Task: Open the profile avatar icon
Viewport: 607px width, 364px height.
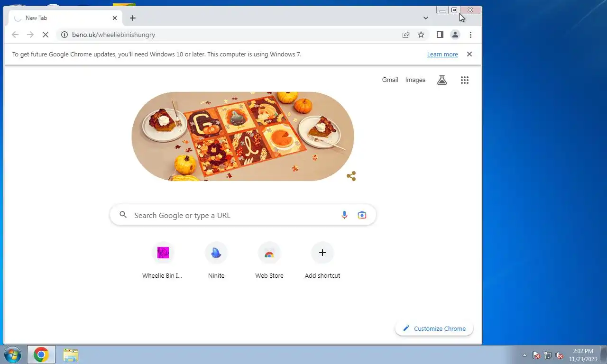Action: point(455,35)
